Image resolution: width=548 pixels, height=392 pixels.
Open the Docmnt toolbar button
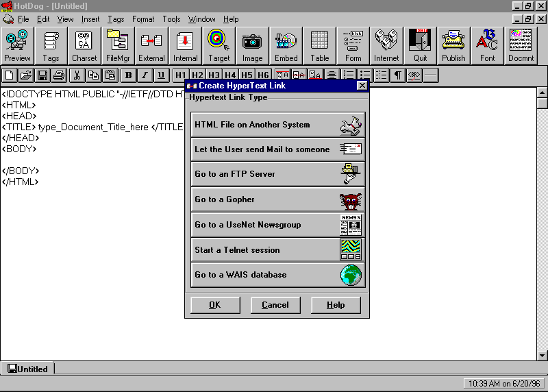click(x=521, y=46)
